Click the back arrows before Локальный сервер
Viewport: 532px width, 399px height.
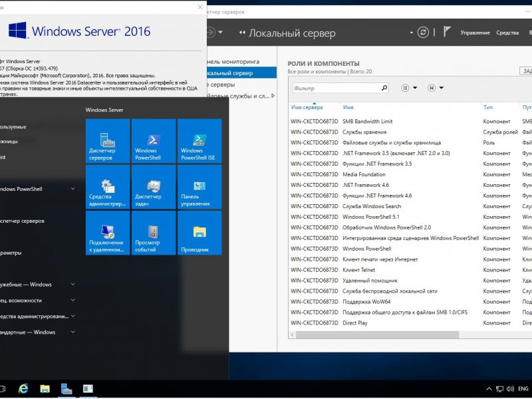(242, 33)
